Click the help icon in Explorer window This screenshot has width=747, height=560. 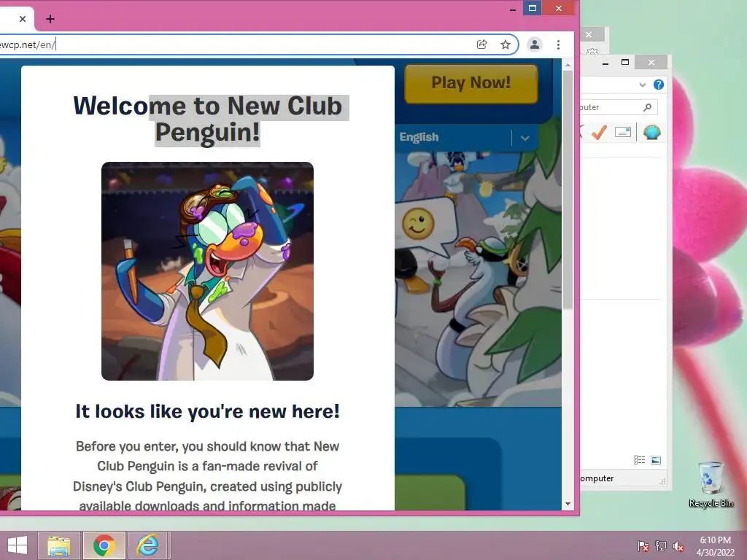pos(659,85)
